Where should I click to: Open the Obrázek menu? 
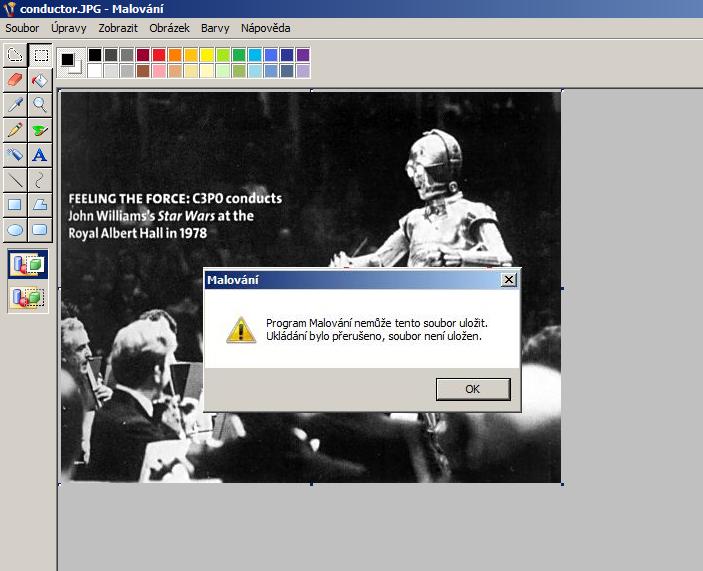[x=169, y=28]
